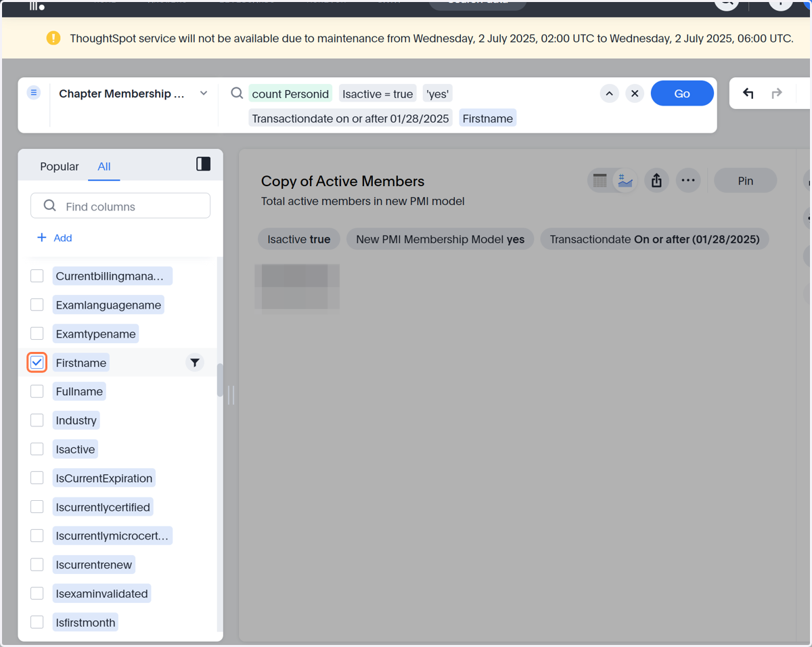
Task: Uncheck the Firstname checkbox
Action: (37, 363)
